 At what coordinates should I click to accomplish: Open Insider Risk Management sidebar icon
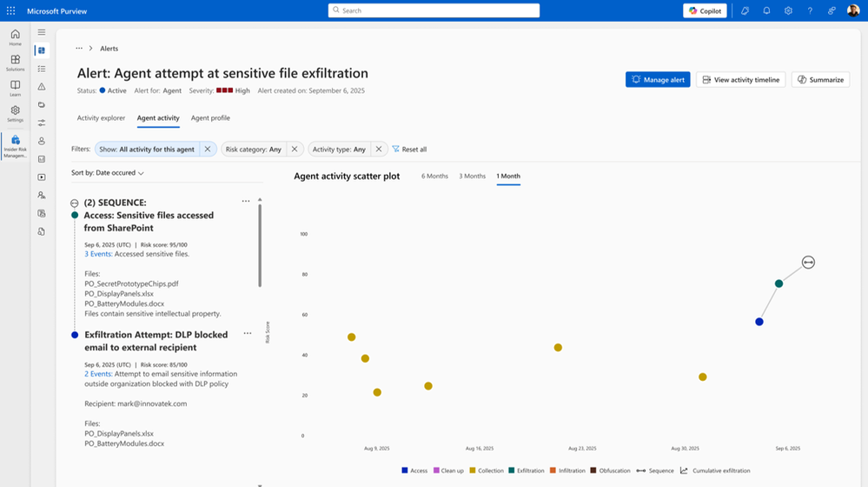point(15,146)
